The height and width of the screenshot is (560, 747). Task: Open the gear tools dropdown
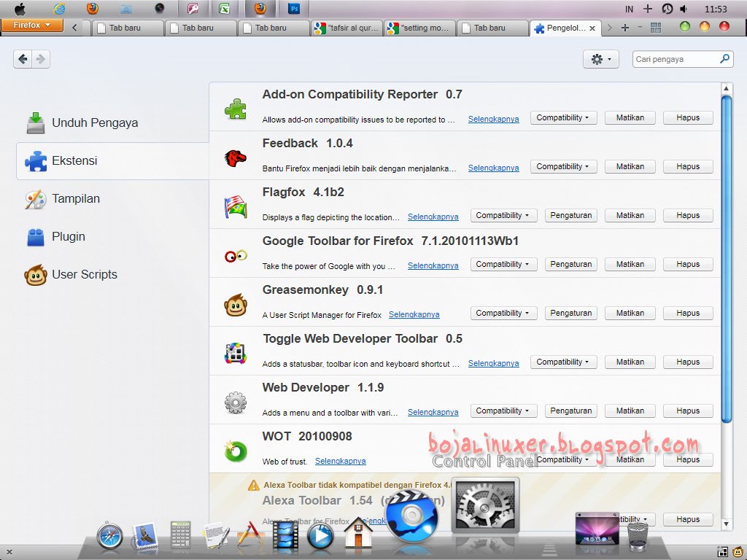click(x=601, y=59)
